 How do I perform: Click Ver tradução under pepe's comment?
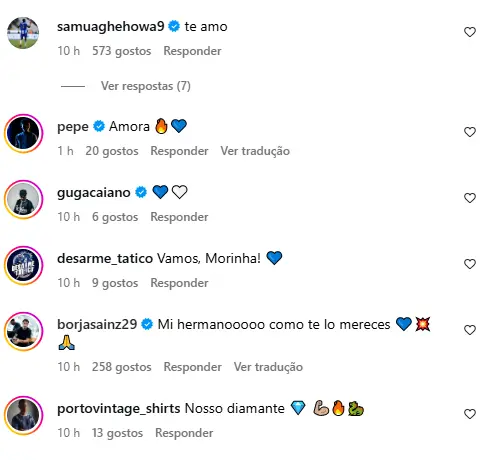(x=255, y=151)
